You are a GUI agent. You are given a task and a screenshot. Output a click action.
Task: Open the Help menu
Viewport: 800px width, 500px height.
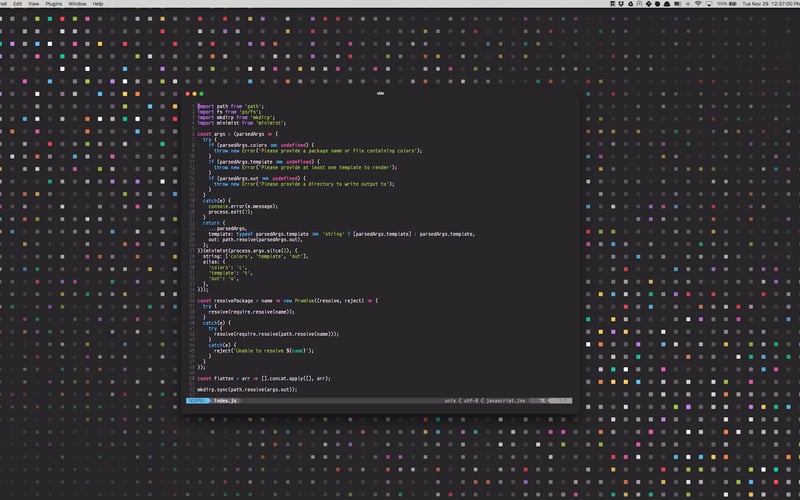coord(98,4)
